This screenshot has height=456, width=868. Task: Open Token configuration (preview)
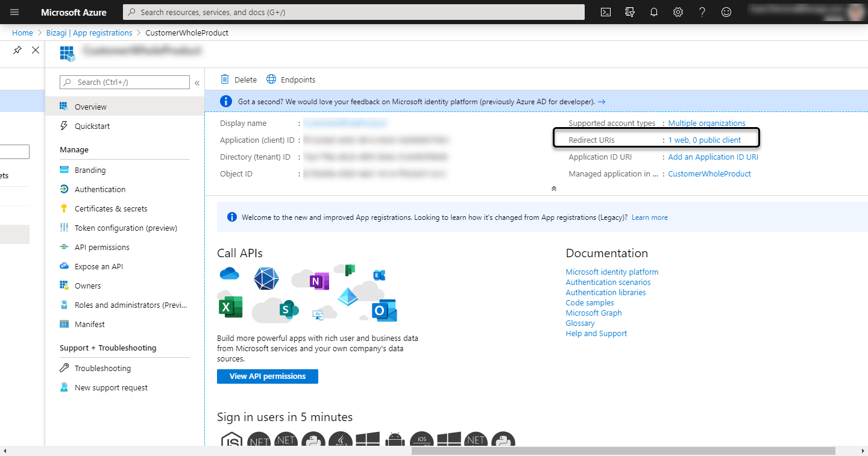[x=125, y=228]
